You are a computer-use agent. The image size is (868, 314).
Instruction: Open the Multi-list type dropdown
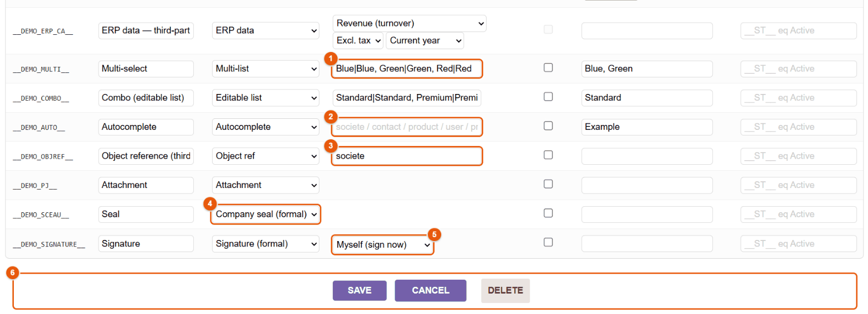[x=266, y=69]
